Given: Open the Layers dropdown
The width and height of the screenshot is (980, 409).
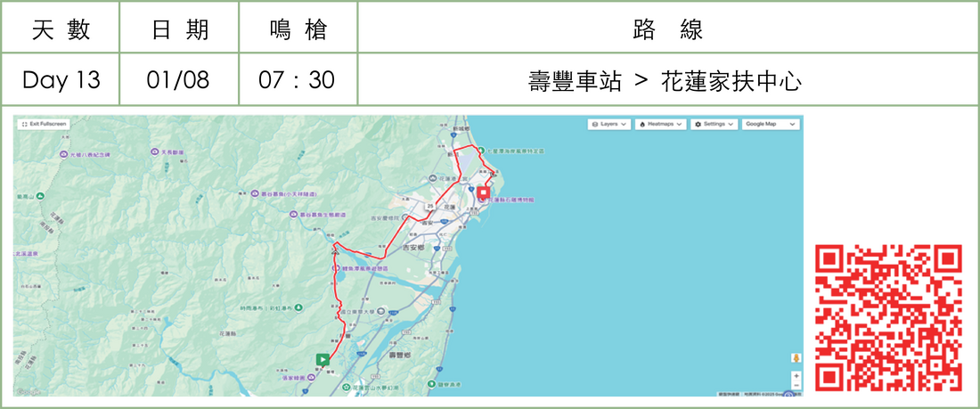Looking at the screenshot, I should 609,125.
